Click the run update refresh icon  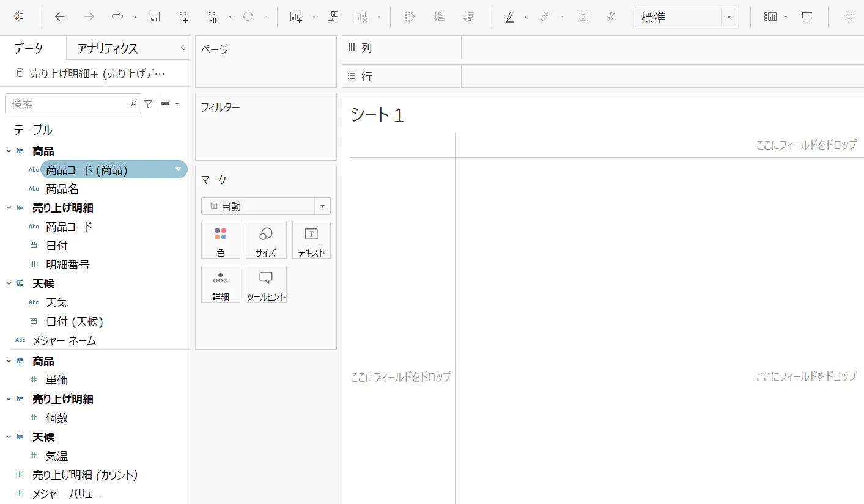248,17
